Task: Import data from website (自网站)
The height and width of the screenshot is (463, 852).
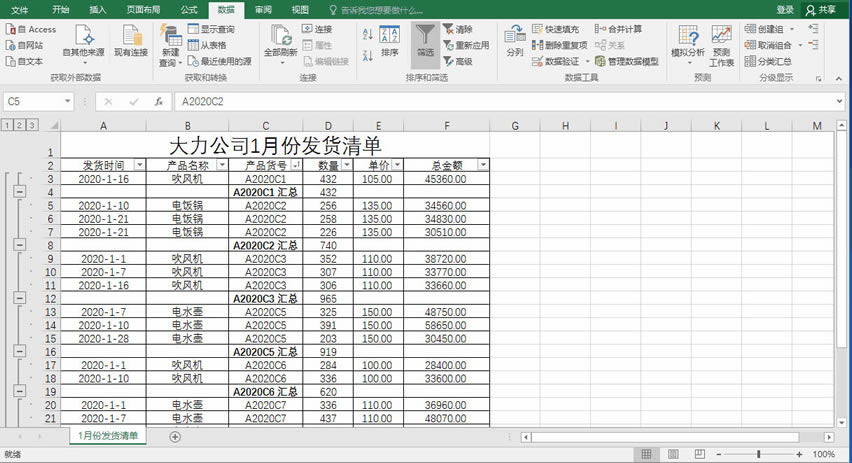Action: (24, 46)
